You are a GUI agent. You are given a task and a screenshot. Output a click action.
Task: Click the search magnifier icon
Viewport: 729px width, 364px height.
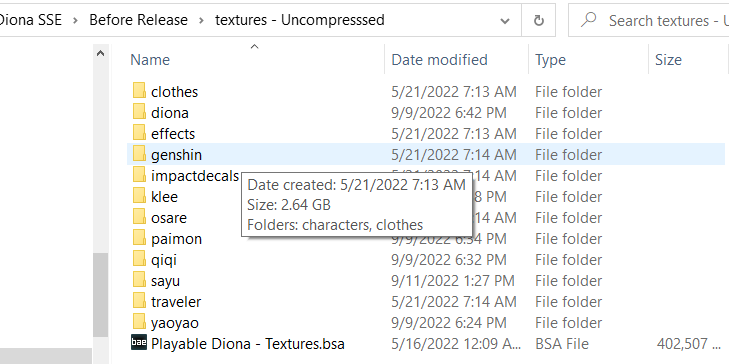589,20
